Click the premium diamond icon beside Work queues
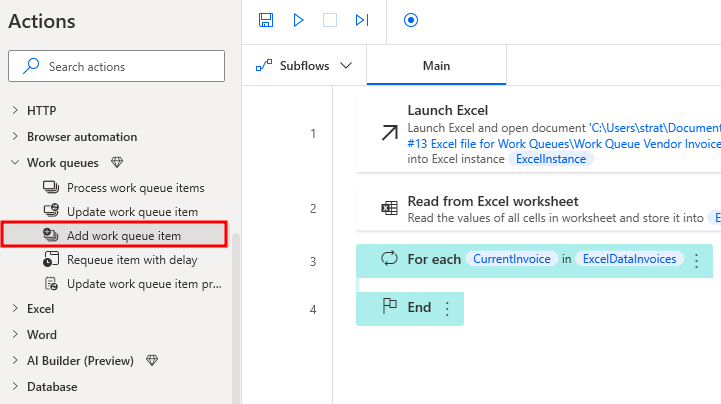Image resolution: width=721 pixels, height=404 pixels. point(117,162)
